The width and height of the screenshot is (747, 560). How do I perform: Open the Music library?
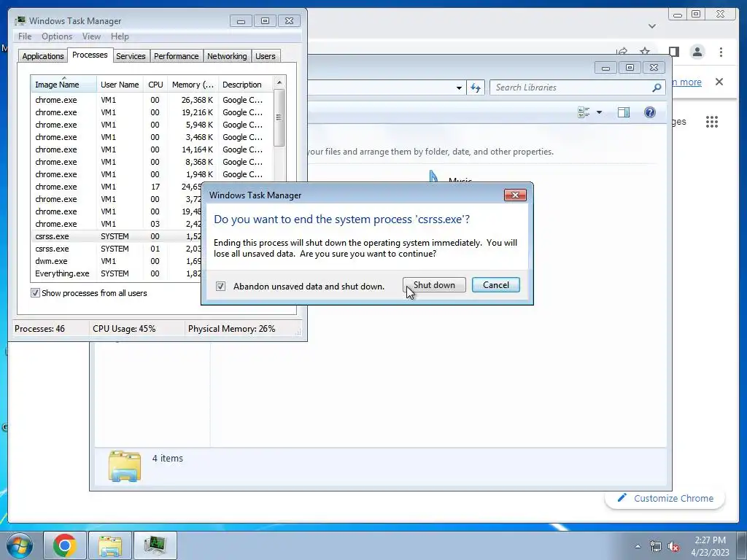point(450,177)
